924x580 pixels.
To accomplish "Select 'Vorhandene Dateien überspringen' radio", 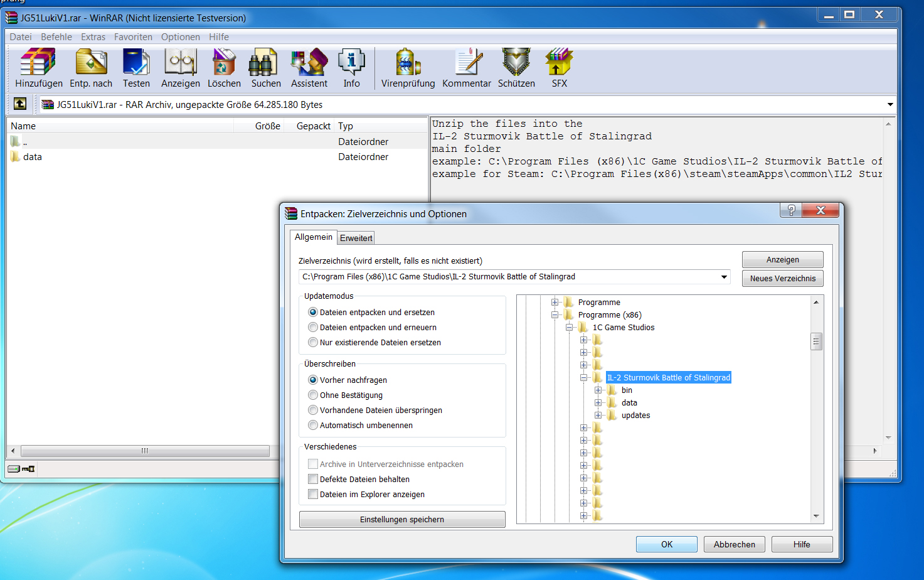I will [x=313, y=410].
